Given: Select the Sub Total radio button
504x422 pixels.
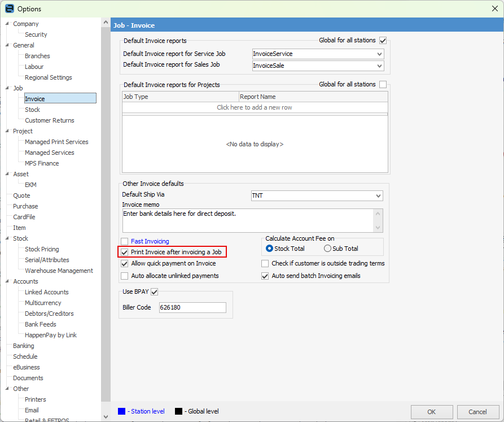Looking at the screenshot, I should tap(327, 249).
